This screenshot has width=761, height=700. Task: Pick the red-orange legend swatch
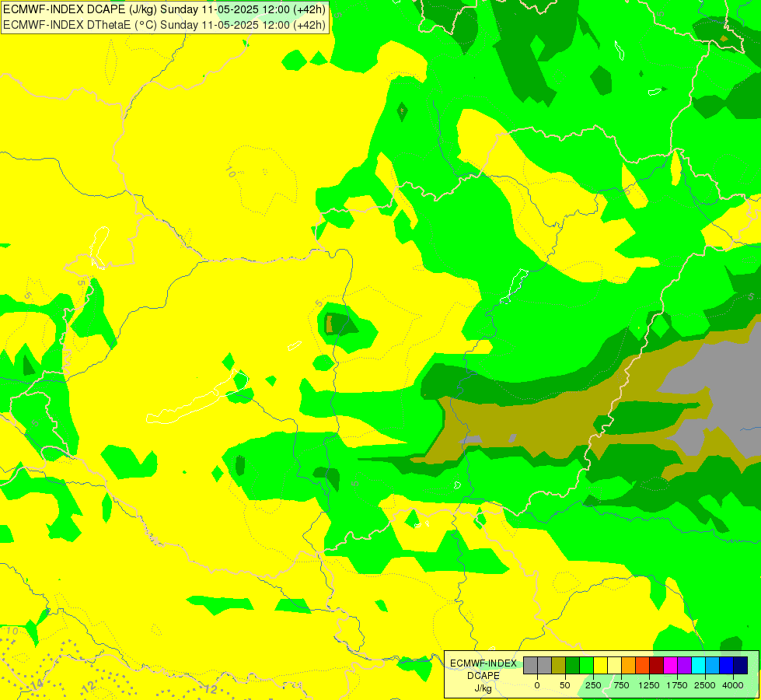pos(643,666)
